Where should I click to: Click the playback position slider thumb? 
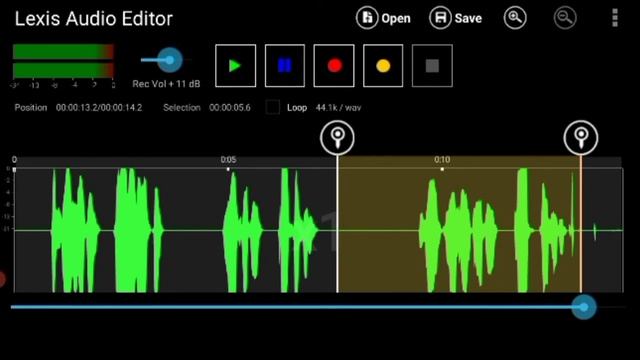point(584,307)
